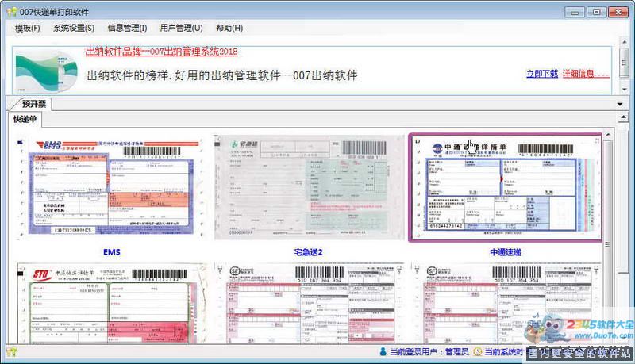
Task: Click the ad banner scroll down arrow
Action: [x=624, y=89]
